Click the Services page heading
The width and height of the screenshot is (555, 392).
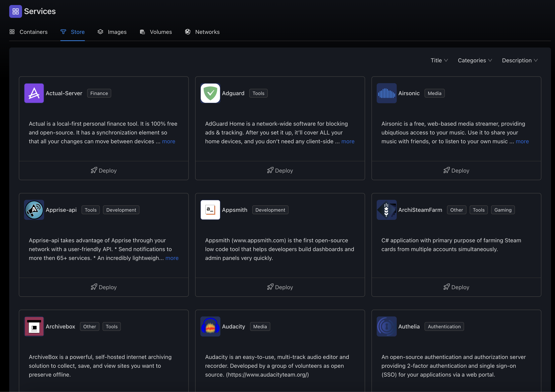click(x=40, y=11)
